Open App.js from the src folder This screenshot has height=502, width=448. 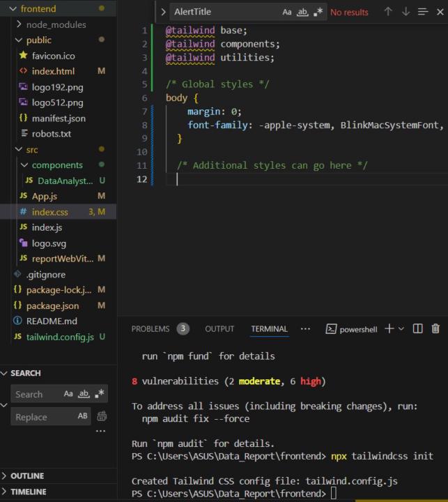point(44,197)
